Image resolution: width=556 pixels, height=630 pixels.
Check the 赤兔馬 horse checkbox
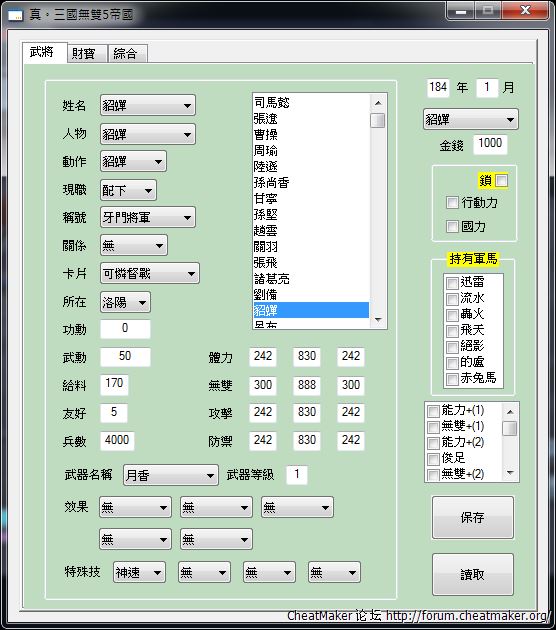click(x=452, y=379)
